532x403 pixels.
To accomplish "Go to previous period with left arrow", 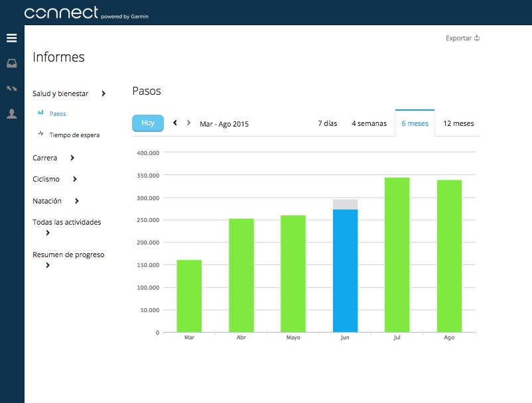I will [x=175, y=123].
